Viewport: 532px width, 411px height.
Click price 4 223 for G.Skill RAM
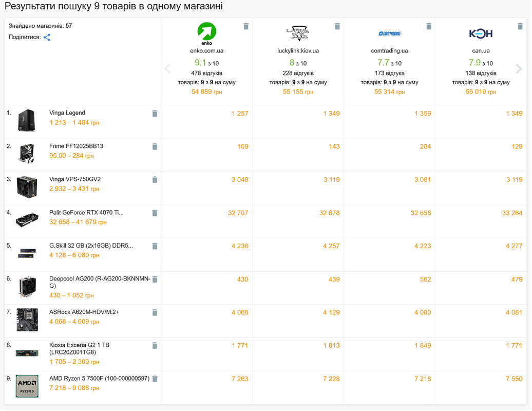(x=423, y=246)
